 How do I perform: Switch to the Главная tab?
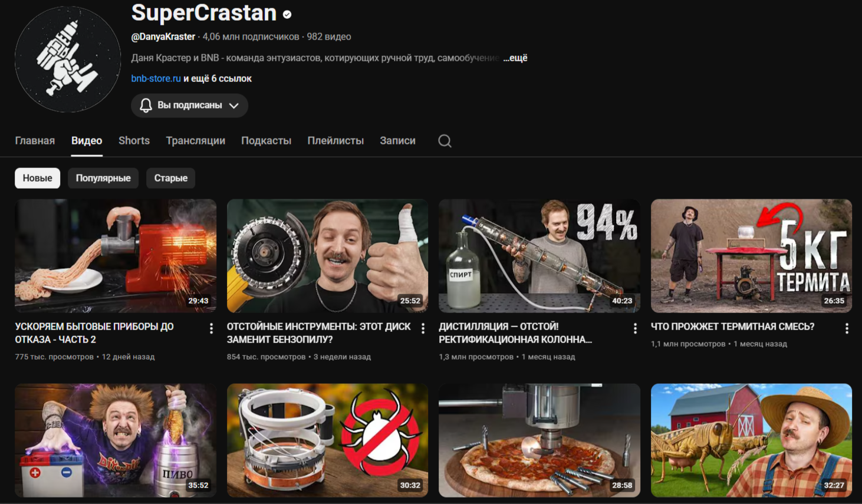(x=35, y=141)
